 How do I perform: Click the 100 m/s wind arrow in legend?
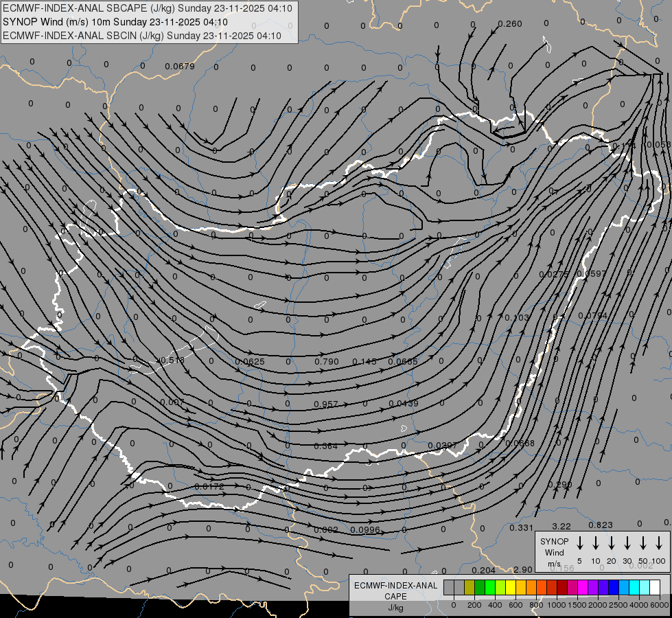(x=659, y=543)
